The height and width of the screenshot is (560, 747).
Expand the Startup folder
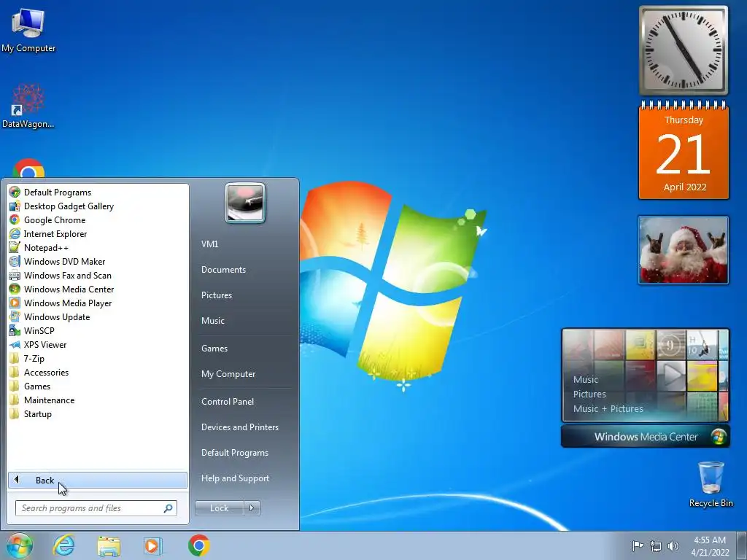pyautogui.click(x=38, y=414)
